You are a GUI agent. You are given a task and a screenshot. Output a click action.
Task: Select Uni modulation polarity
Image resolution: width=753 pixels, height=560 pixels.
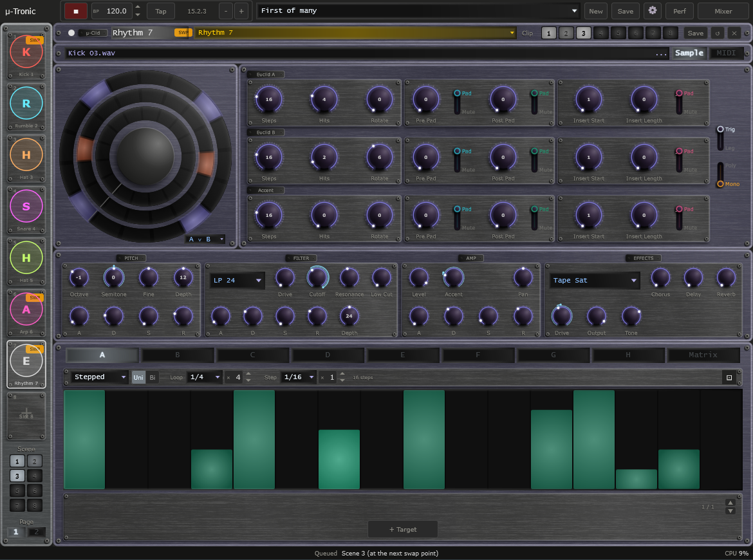pos(138,377)
